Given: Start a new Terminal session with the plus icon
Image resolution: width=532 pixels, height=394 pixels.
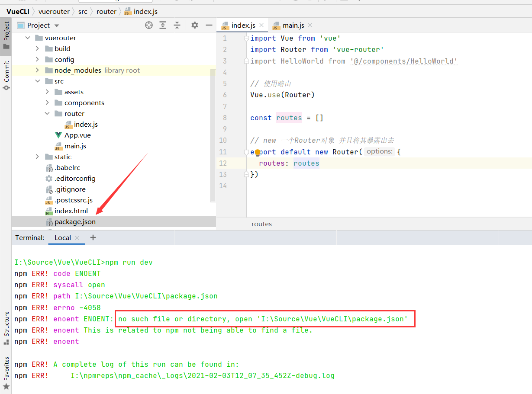Looking at the screenshot, I should [93, 237].
